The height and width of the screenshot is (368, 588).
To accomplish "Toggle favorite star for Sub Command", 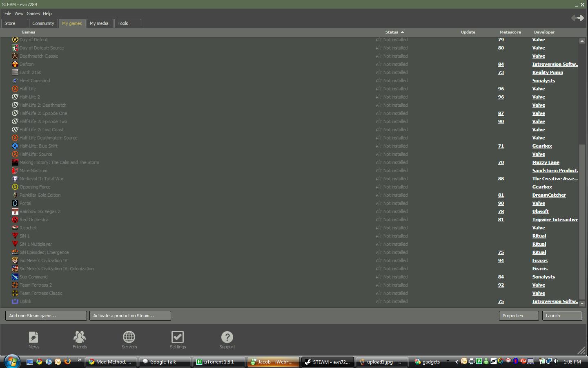I will (x=379, y=277).
